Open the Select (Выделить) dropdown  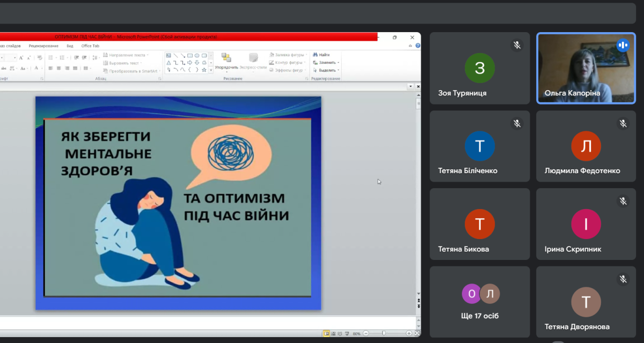[x=328, y=70]
